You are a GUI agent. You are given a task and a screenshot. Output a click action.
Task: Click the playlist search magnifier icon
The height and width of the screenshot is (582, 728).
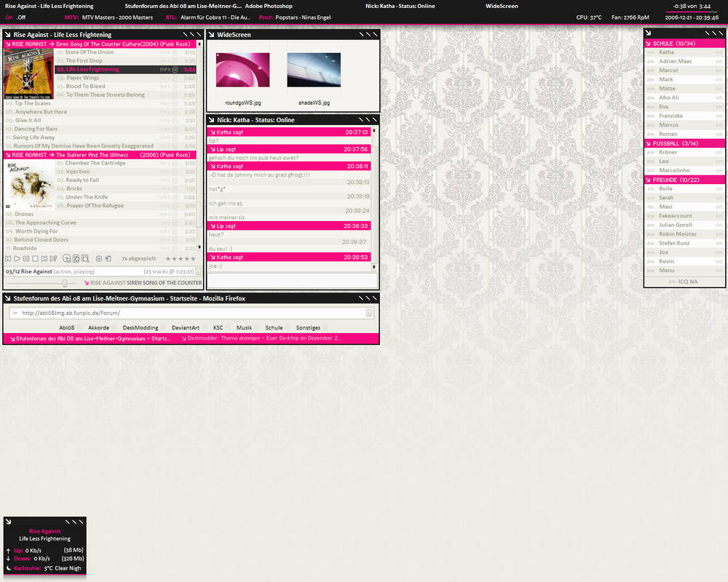[85, 258]
